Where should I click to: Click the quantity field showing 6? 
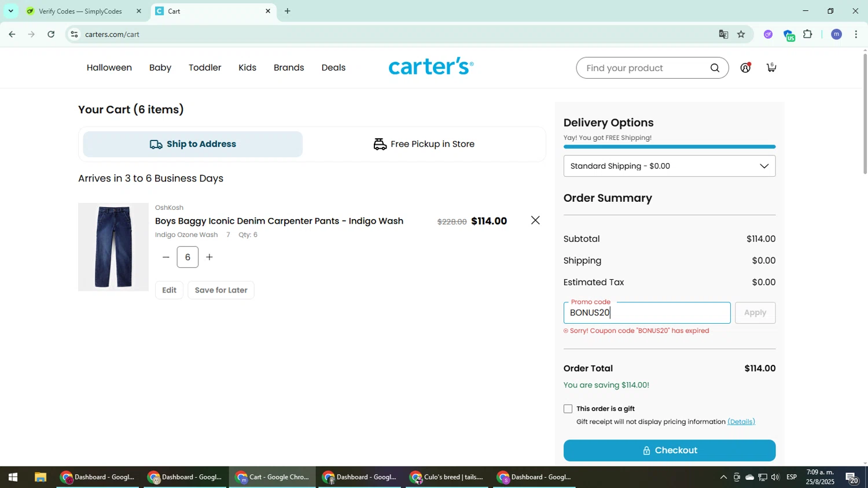point(187,257)
